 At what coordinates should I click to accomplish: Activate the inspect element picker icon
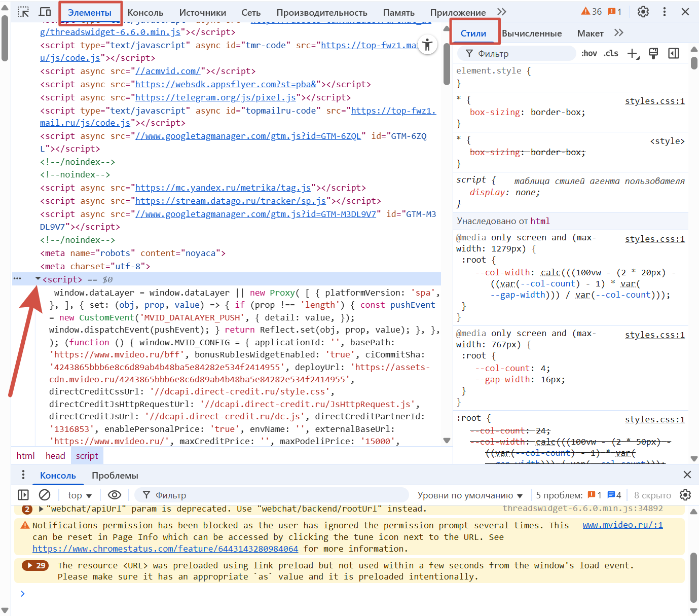tap(23, 12)
